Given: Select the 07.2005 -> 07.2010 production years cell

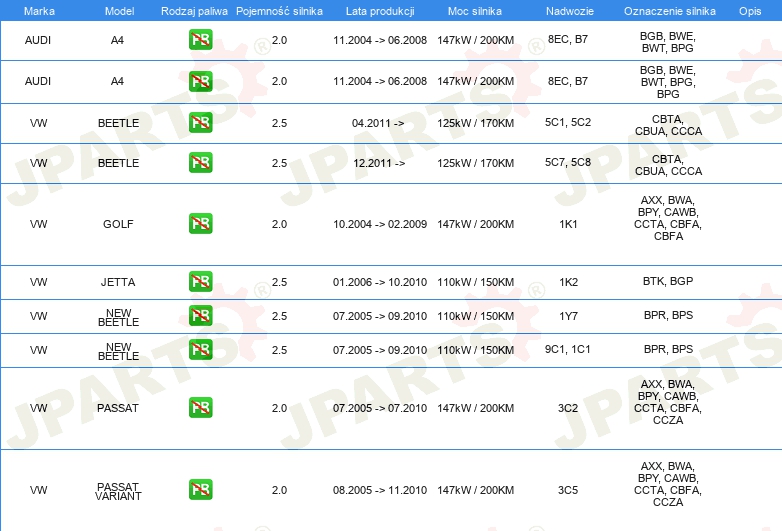Looking at the screenshot, I should coord(380,408).
